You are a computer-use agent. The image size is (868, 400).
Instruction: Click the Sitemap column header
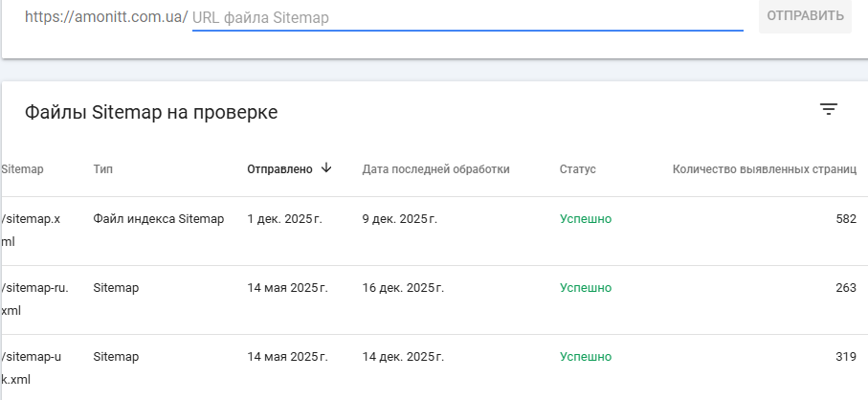click(x=23, y=169)
